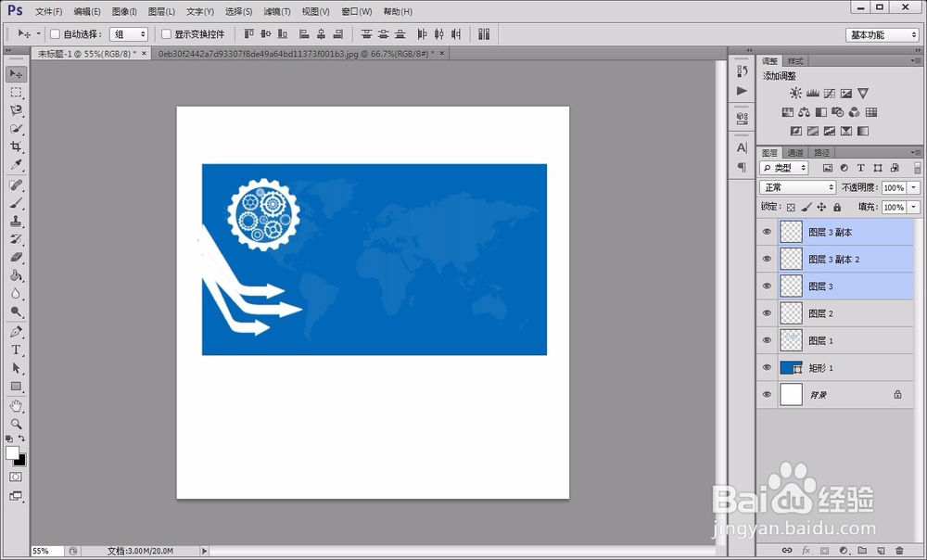
Task: Open the auto-select 组 dropdown
Action: click(x=128, y=34)
